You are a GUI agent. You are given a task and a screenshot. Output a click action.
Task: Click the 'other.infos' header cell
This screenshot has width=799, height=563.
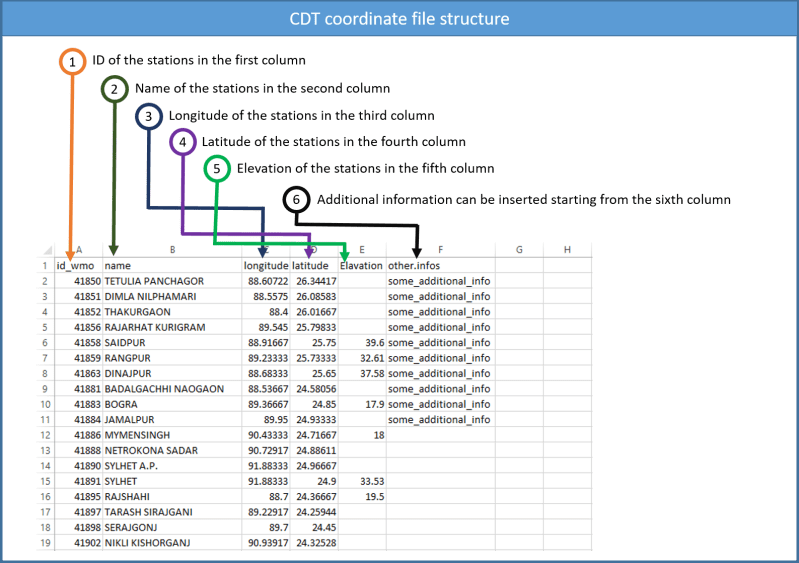440,266
